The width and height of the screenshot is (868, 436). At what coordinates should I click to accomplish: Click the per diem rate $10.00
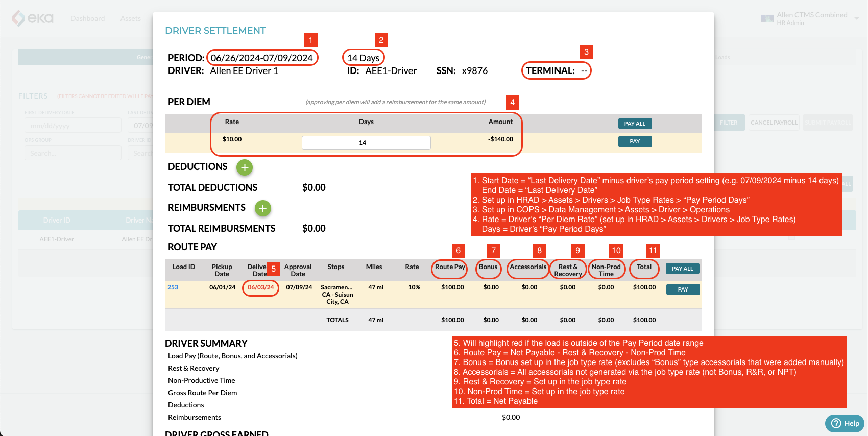tap(232, 139)
